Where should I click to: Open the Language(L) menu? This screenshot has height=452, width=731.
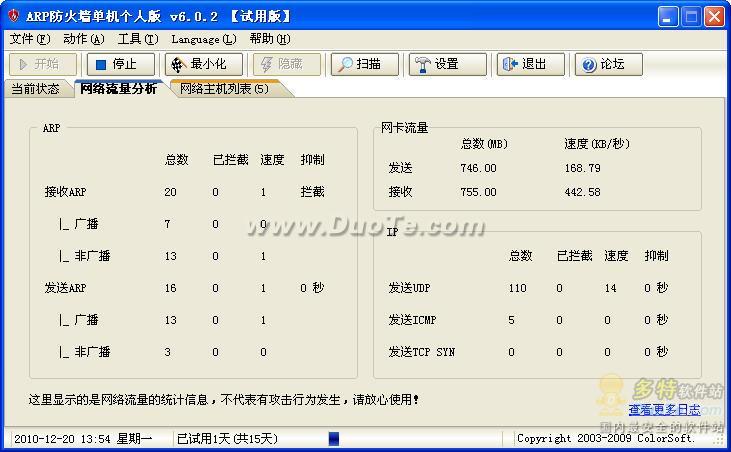click(x=204, y=39)
